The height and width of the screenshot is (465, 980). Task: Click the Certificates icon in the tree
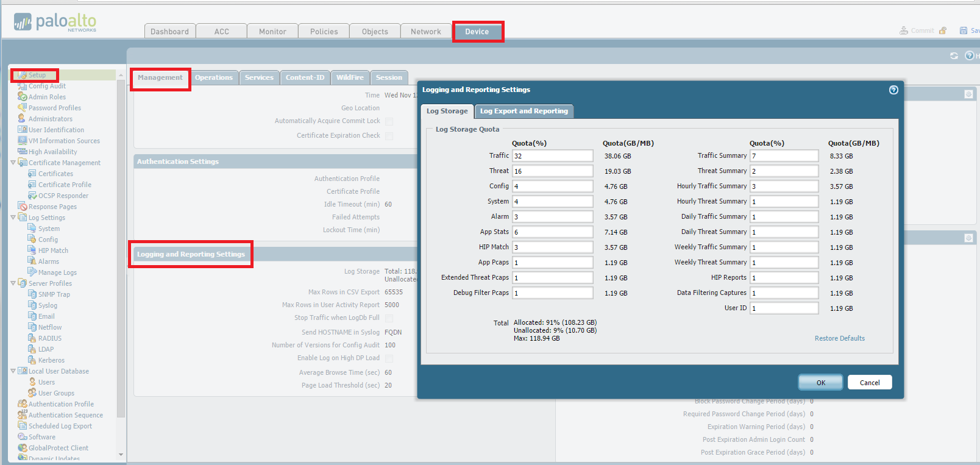click(32, 174)
